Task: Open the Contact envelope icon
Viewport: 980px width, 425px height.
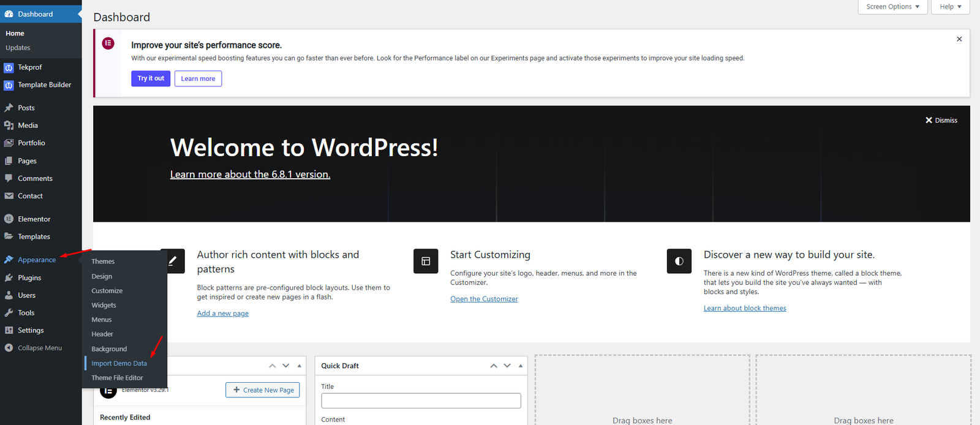Action: (9, 196)
